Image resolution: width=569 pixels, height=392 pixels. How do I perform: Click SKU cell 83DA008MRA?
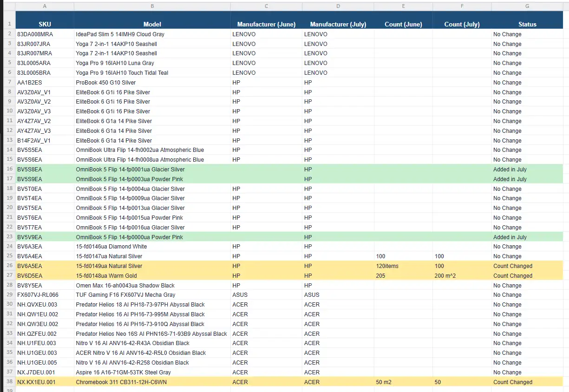click(45, 34)
